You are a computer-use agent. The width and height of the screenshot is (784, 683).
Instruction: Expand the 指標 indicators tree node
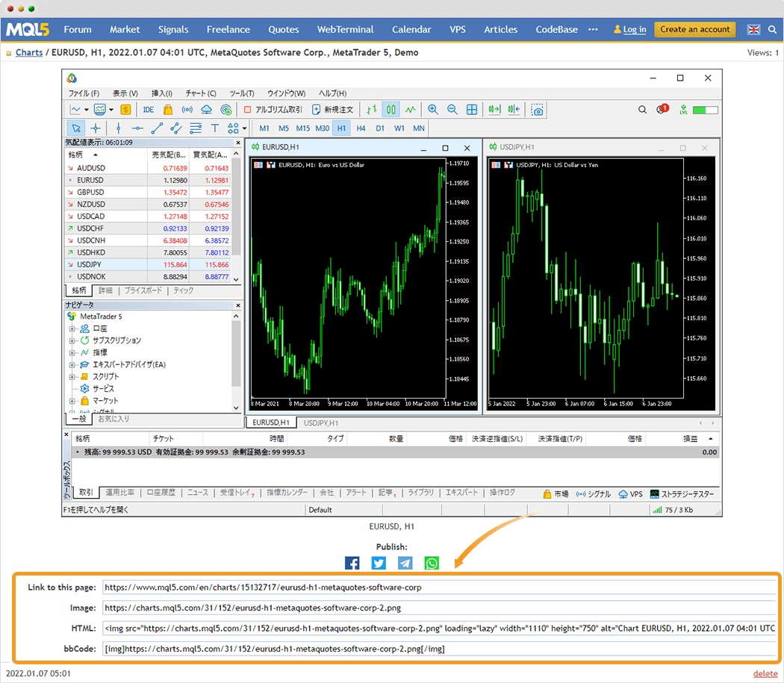[x=72, y=352]
